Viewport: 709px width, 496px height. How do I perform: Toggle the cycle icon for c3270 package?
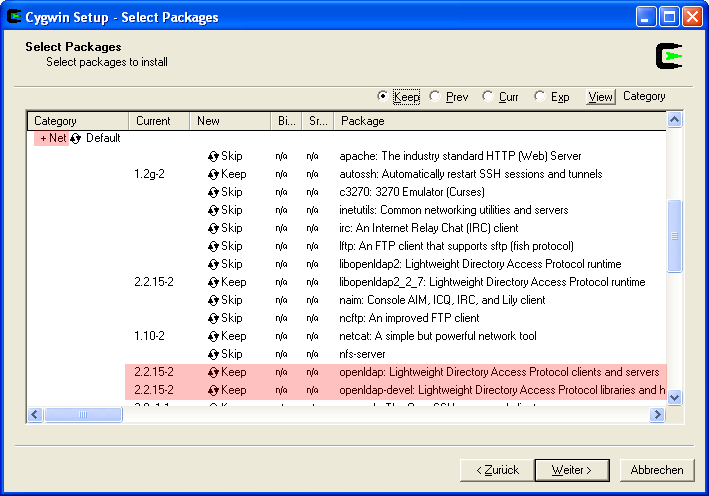pos(213,193)
